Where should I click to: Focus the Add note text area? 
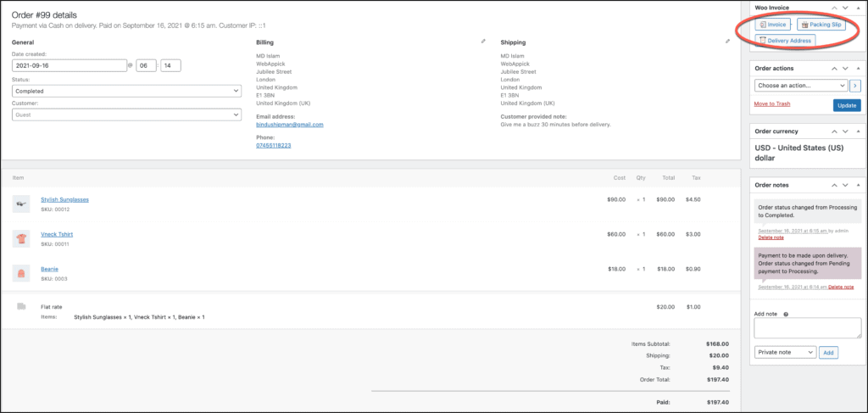[x=808, y=327]
